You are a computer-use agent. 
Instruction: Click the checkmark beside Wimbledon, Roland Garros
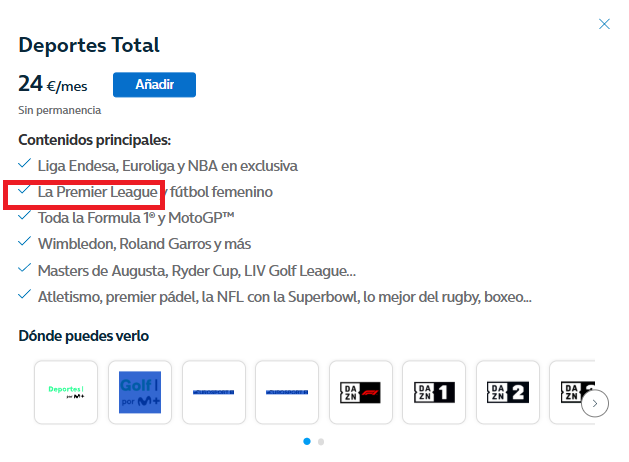pos(24,242)
